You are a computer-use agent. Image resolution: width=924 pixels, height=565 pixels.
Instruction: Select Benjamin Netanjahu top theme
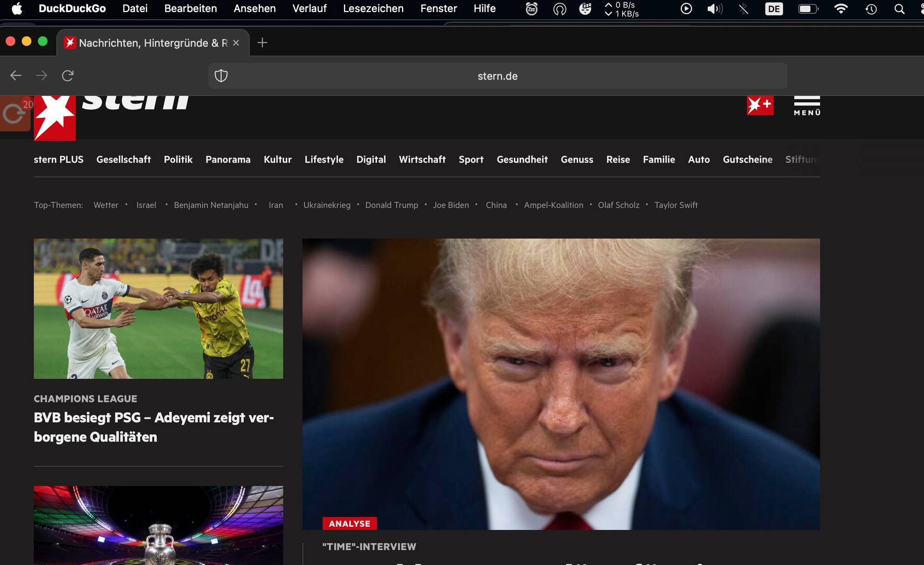pos(211,205)
